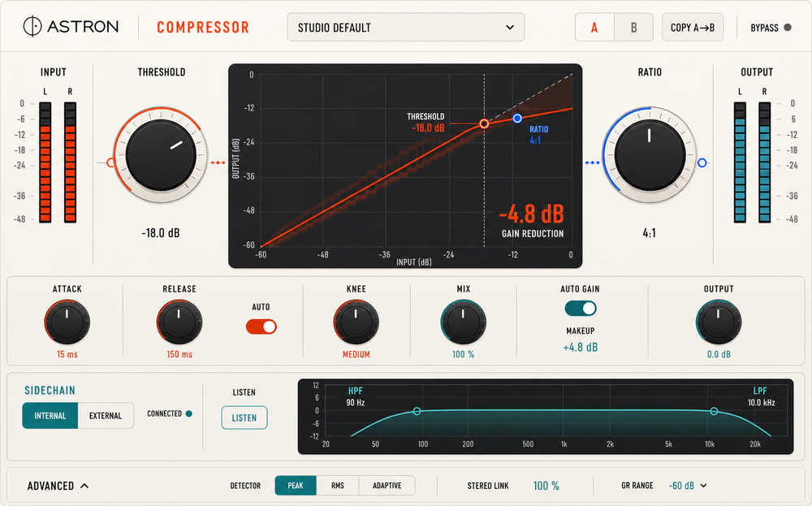Click the 10.0 kHz LPF frequency value

762,402
